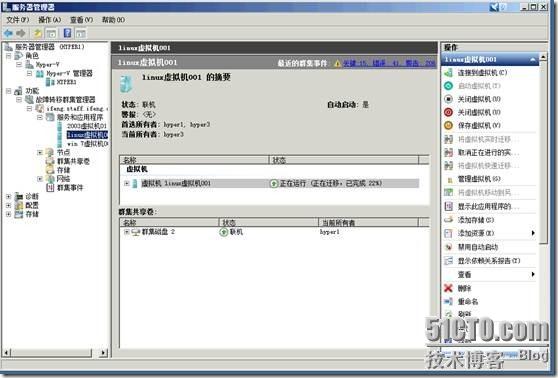The image size is (558, 378).
Task: Open the 添加资源 submenu arrow
Action: click(x=533, y=233)
